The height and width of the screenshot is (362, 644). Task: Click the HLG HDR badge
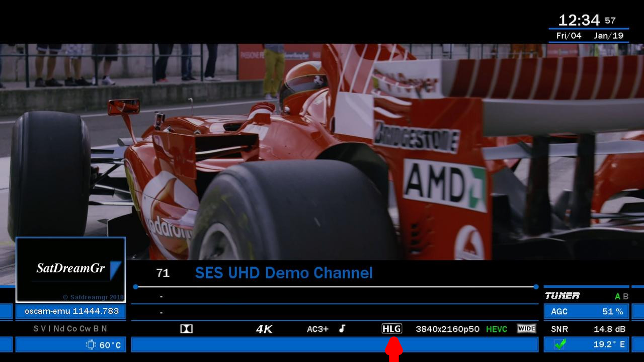coord(392,329)
